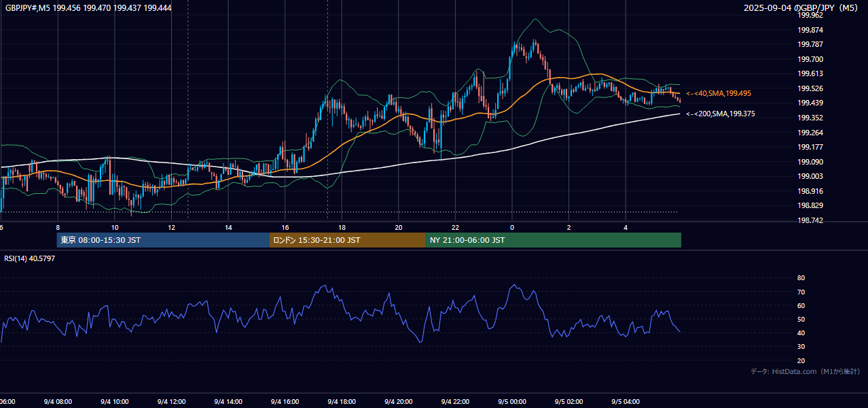
Task: Click price axis value 198.829
Action: (810, 205)
